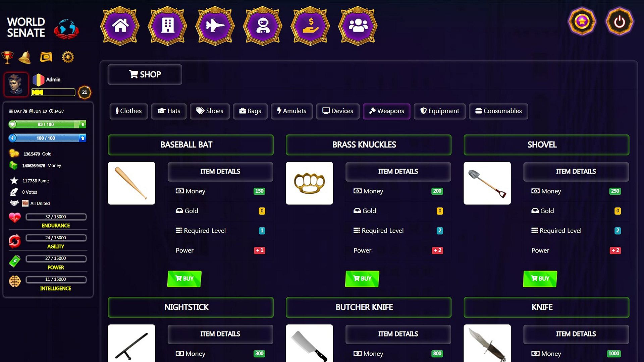Click the power logout icon

coord(619,22)
